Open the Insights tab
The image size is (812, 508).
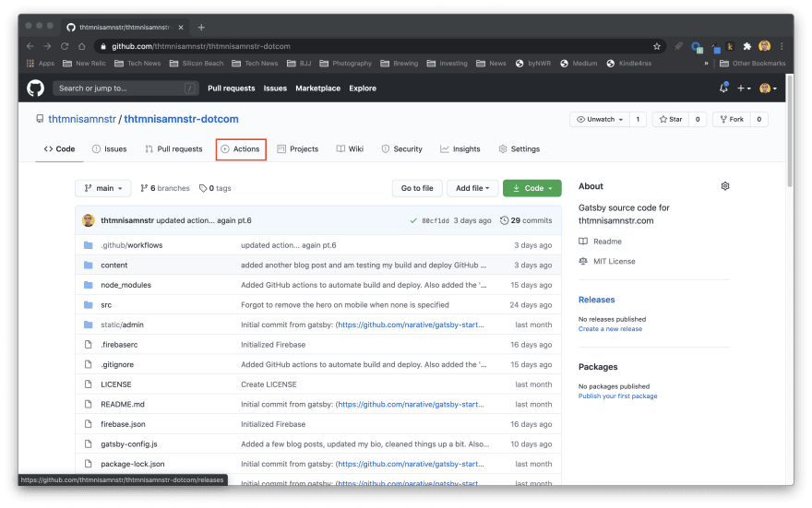pos(460,149)
